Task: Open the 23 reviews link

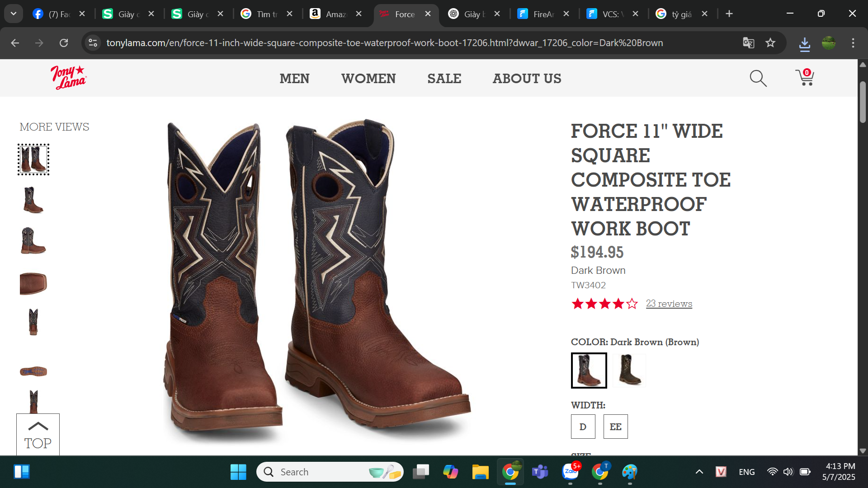Action: (x=669, y=304)
